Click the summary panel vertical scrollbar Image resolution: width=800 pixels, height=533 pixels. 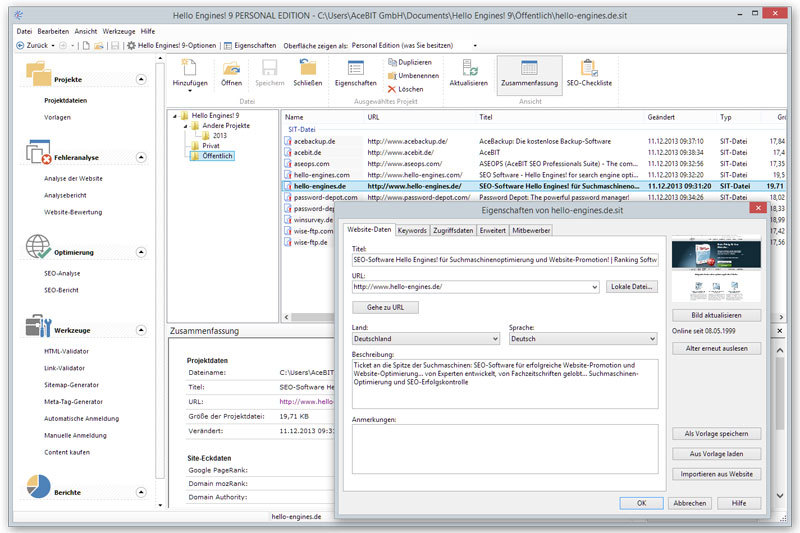[780, 393]
